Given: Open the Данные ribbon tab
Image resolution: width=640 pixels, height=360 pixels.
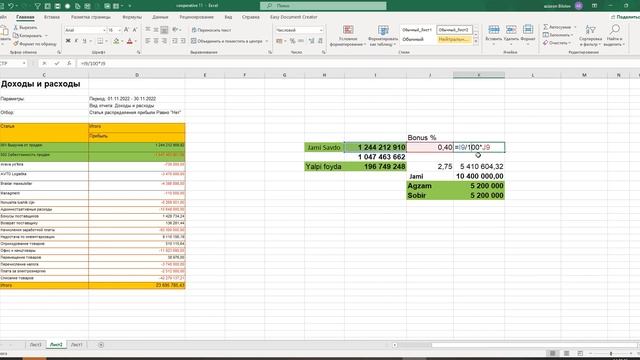Looking at the screenshot, I should (160, 17).
